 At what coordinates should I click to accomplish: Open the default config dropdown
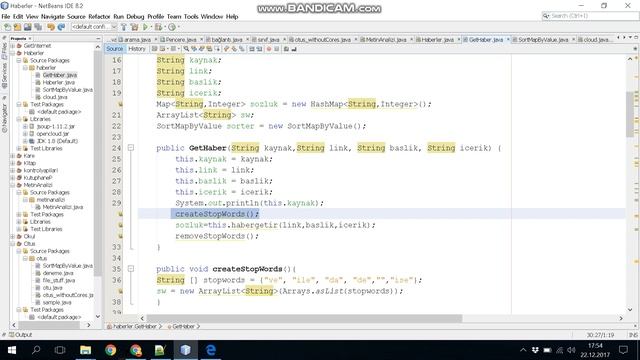95,27
